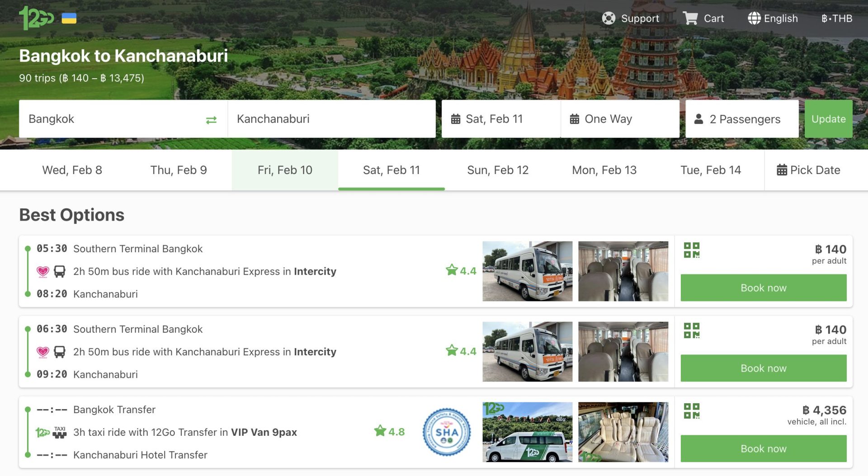Image resolution: width=868 pixels, height=476 pixels.
Task: Click the 12Go logo icon
Action: (x=36, y=18)
